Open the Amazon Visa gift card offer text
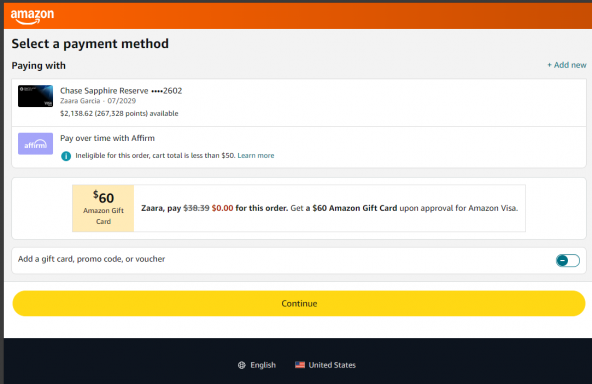The image size is (592, 384). click(329, 208)
